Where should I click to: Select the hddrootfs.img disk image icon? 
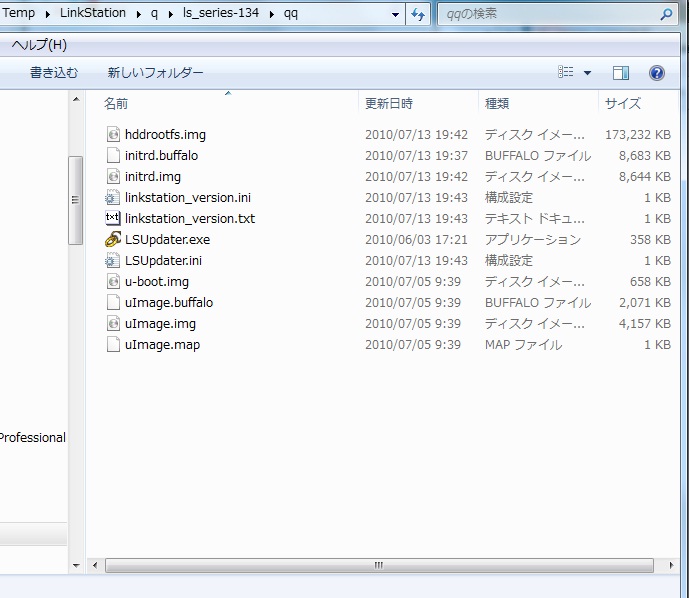[x=113, y=134]
